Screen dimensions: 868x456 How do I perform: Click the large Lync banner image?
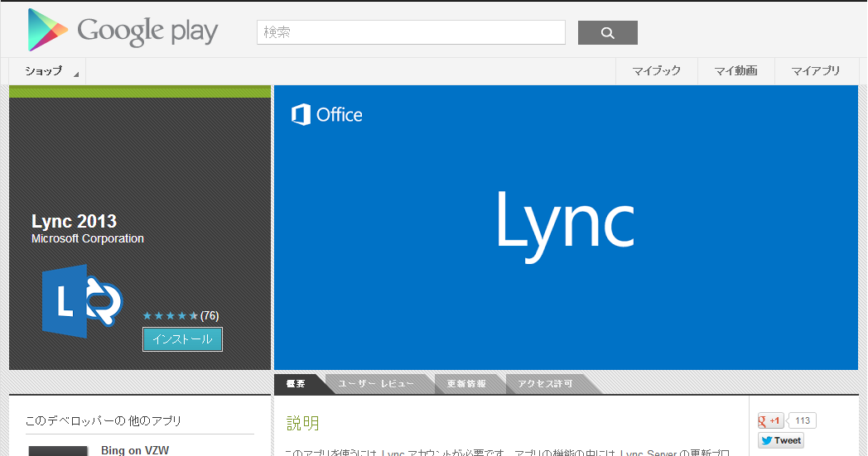point(566,228)
